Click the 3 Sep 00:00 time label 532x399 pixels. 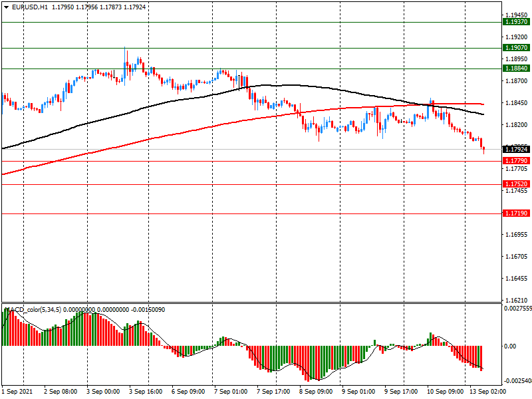(x=103, y=392)
